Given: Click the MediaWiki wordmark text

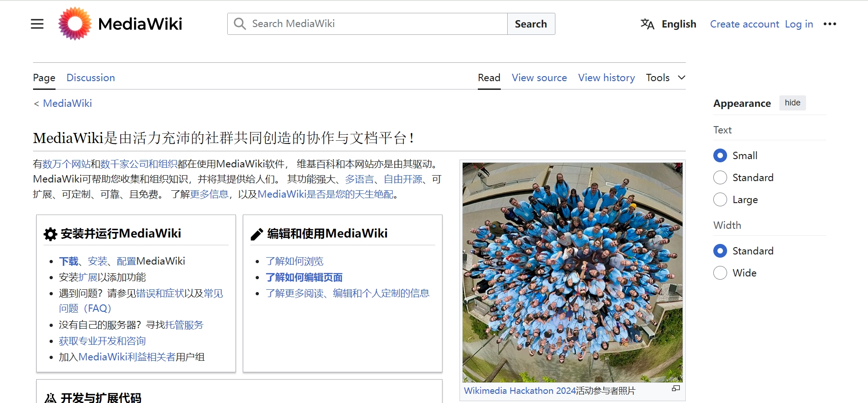Looking at the screenshot, I should pos(140,24).
